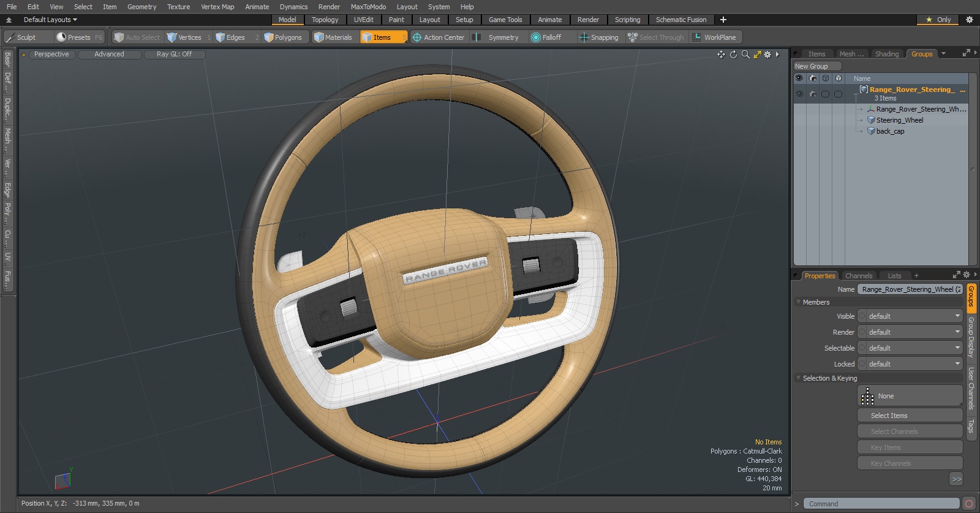Toggle Symmetry on or off

(x=496, y=37)
